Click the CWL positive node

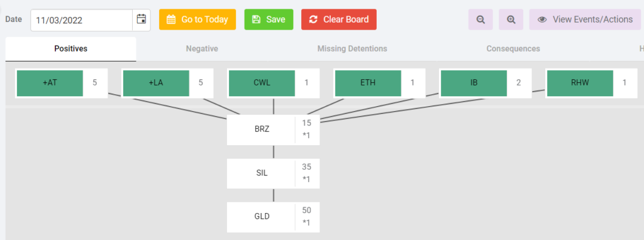pos(262,83)
